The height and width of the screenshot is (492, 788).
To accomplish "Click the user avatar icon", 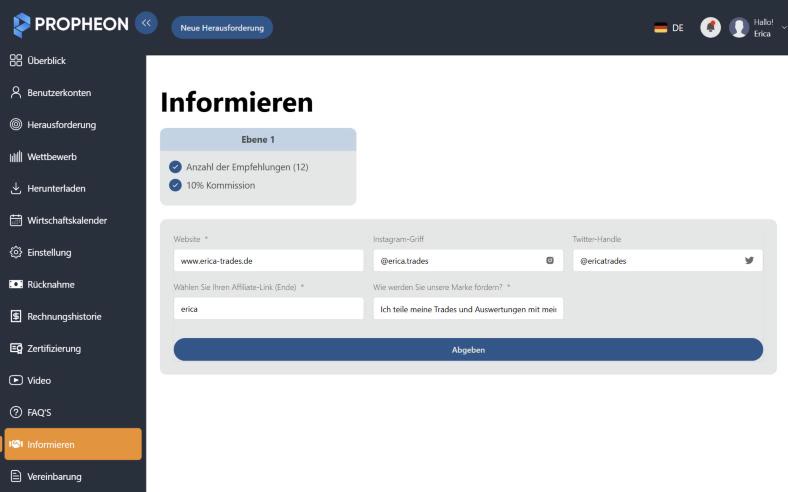I will point(739,27).
